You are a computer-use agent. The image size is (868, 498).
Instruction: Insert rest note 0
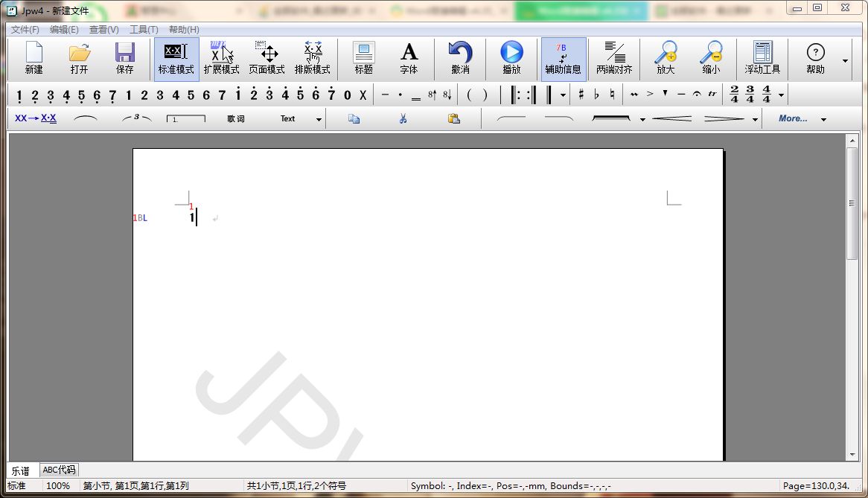(x=347, y=95)
